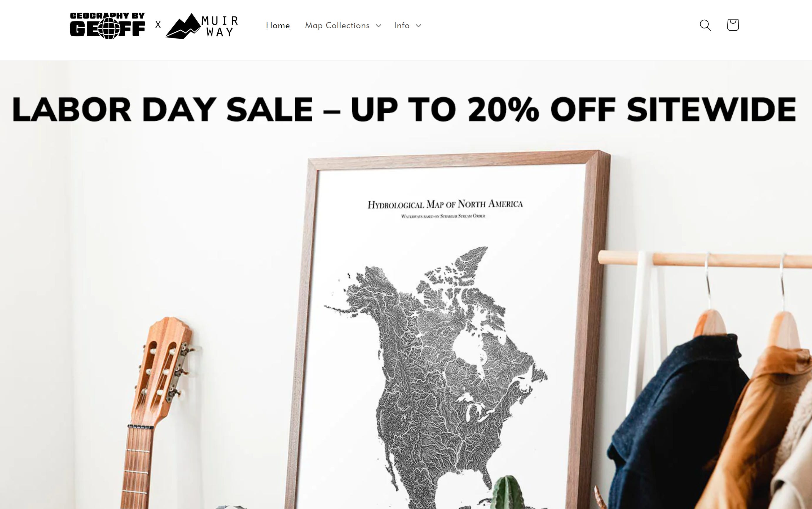Click the Hydrological Map of North America title

[x=445, y=204]
